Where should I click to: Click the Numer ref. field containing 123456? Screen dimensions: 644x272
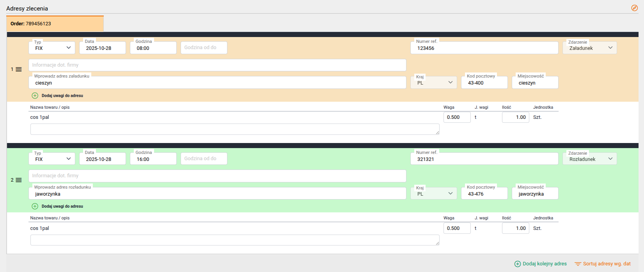coord(484,48)
